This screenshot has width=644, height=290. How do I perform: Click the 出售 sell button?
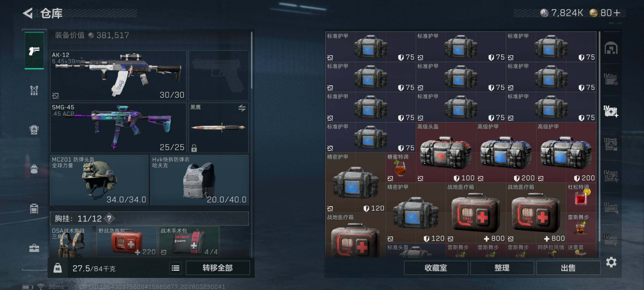pos(568,268)
